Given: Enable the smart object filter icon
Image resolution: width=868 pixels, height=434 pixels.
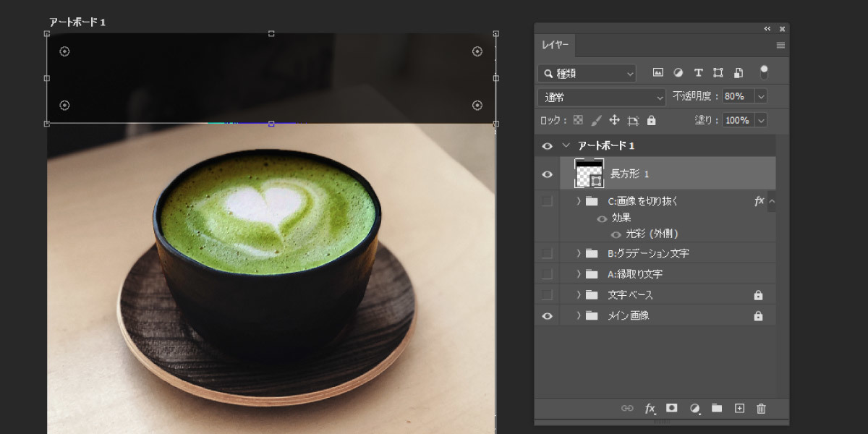Looking at the screenshot, I should point(739,72).
